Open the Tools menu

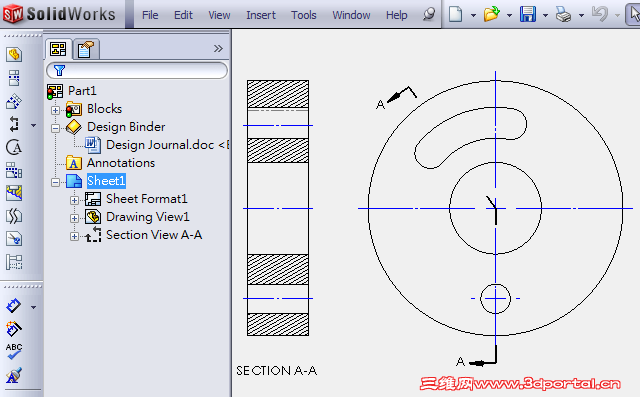pos(304,15)
